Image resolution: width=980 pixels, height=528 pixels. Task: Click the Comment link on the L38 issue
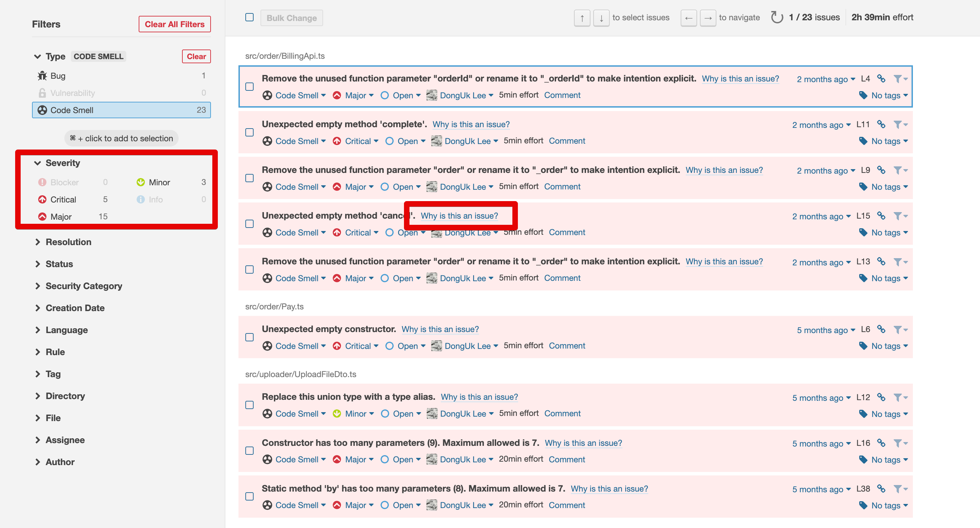(566, 505)
